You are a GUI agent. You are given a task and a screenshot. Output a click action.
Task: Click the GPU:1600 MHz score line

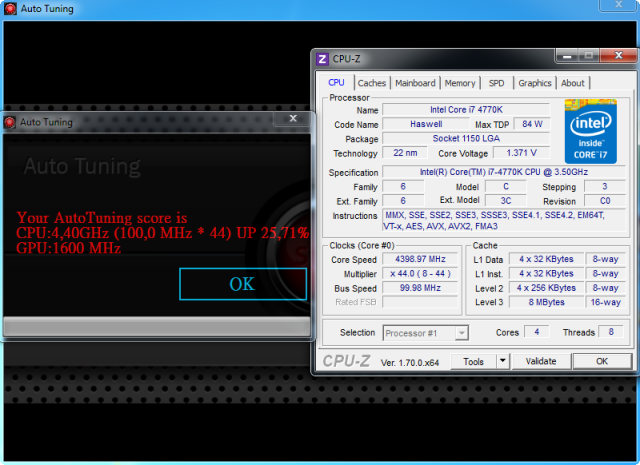tap(69, 248)
